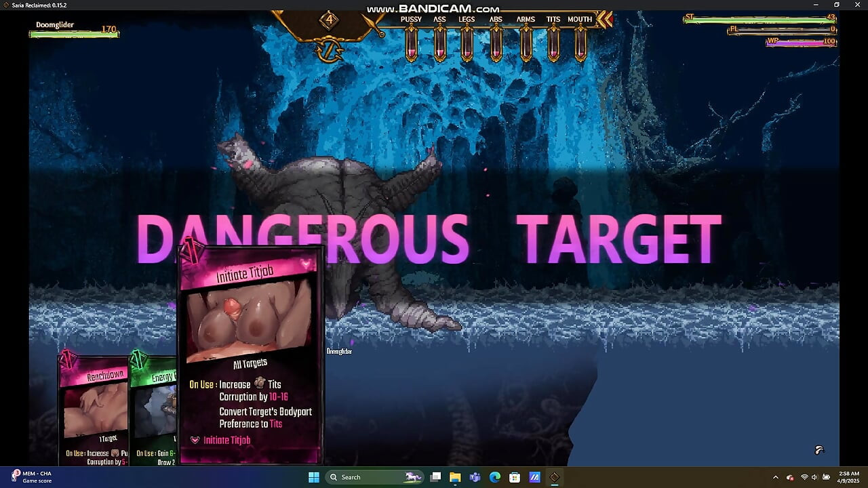Open File Explorer from the taskbar
This screenshot has height=488, width=868.
(x=456, y=477)
